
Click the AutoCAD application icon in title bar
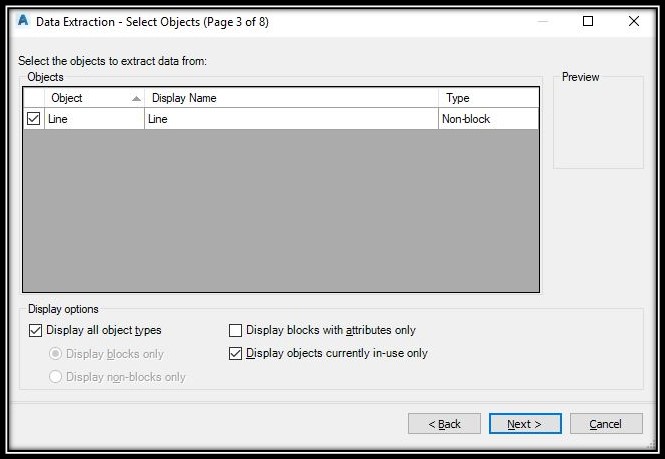23,20
